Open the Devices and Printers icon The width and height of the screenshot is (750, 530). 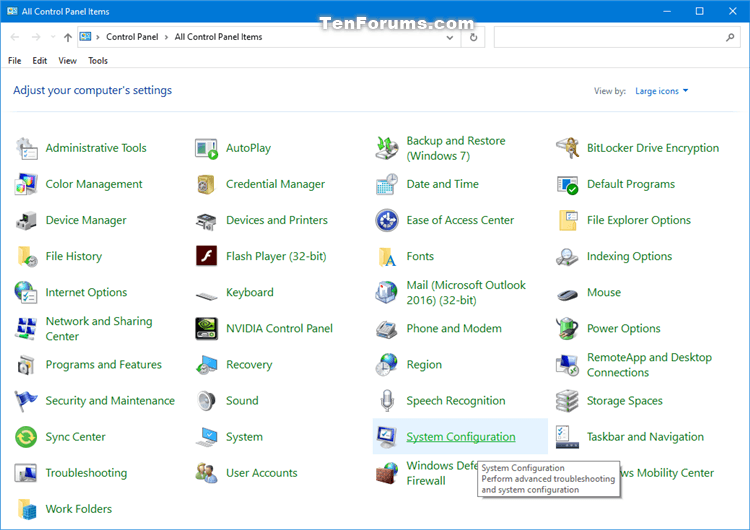[207, 221]
